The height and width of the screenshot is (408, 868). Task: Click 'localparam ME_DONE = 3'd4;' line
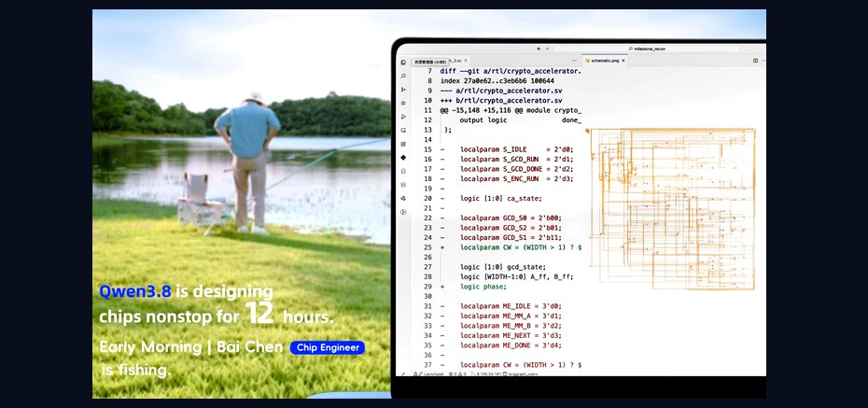(x=511, y=345)
